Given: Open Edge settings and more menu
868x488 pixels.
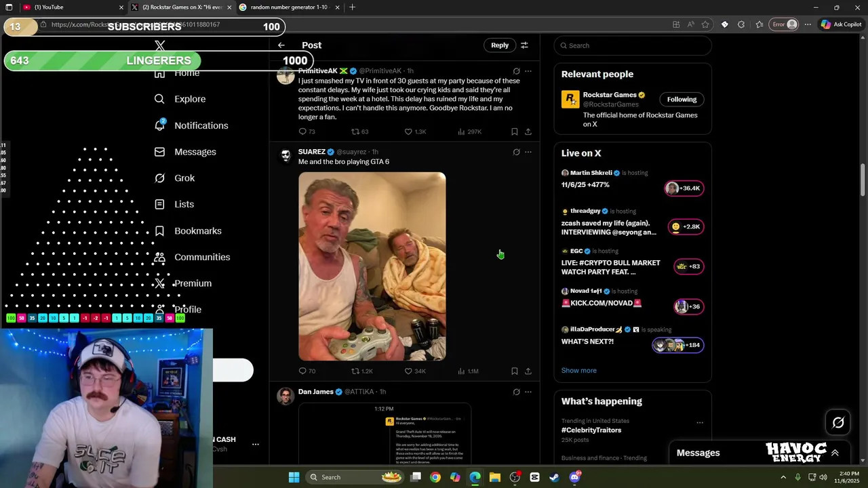Looking at the screenshot, I should 808,24.
